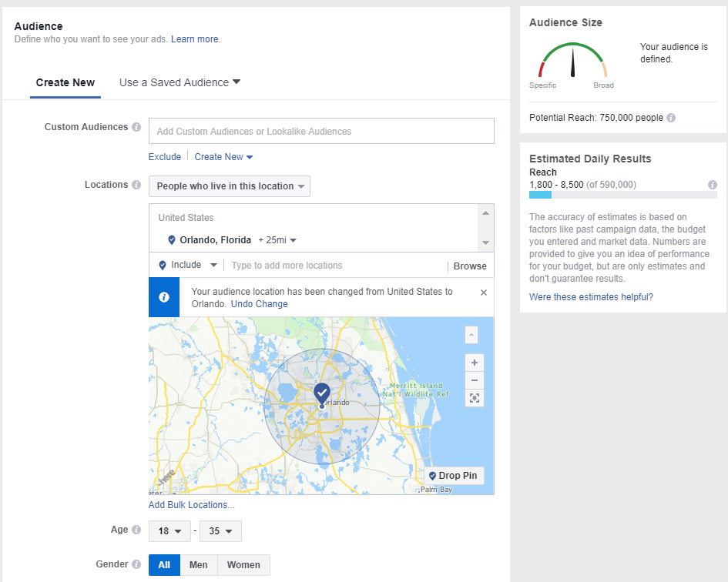Click the Orlando location pin on the map
The height and width of the screenshot is (582, 728).
322,393
